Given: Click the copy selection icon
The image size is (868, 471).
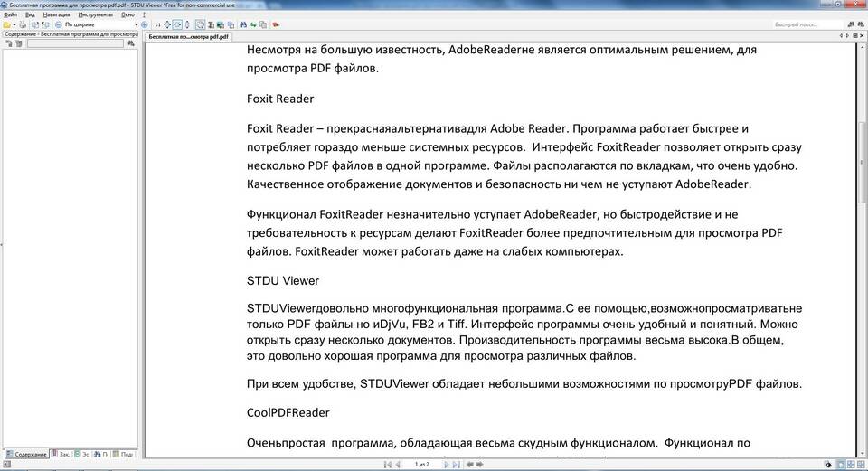Looking at the screenshot, I should pyautogui.click(x=231, y=25).
